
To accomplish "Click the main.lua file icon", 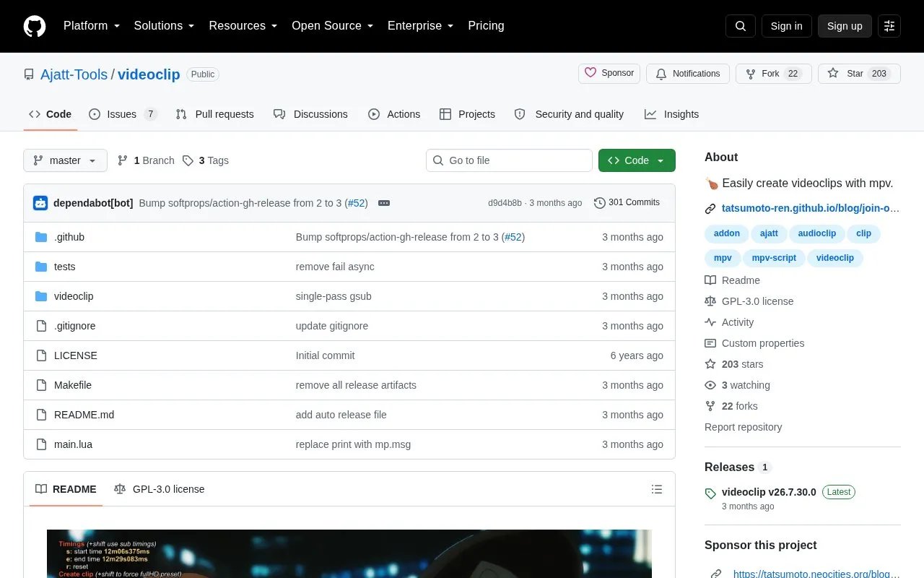I will click(x=41, y=444).
